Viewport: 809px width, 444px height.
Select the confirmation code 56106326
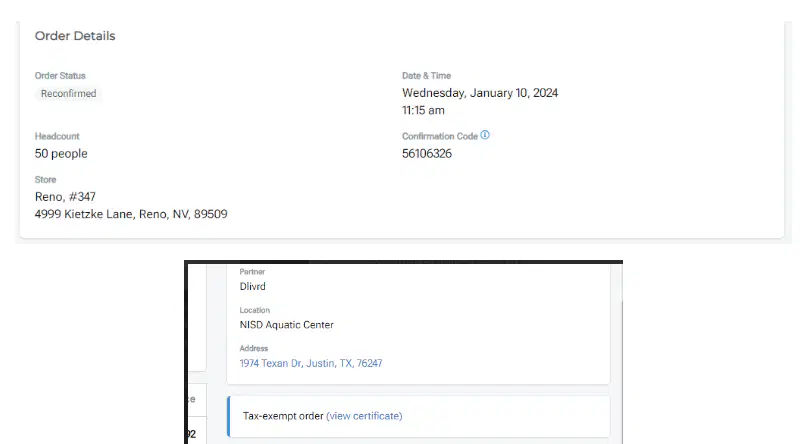pyautogui.click(x=427, y=154)
